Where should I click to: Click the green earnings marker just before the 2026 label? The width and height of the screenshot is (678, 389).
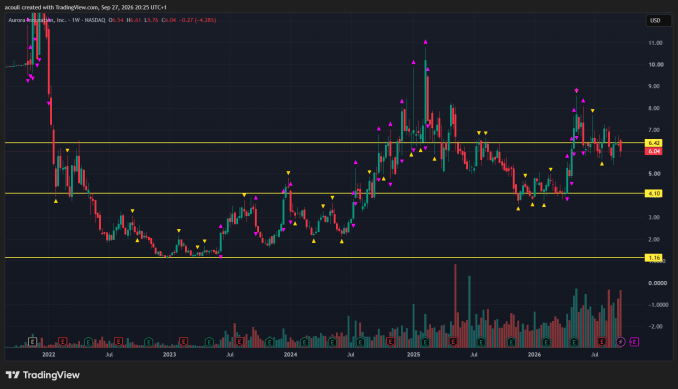(512, 342)
